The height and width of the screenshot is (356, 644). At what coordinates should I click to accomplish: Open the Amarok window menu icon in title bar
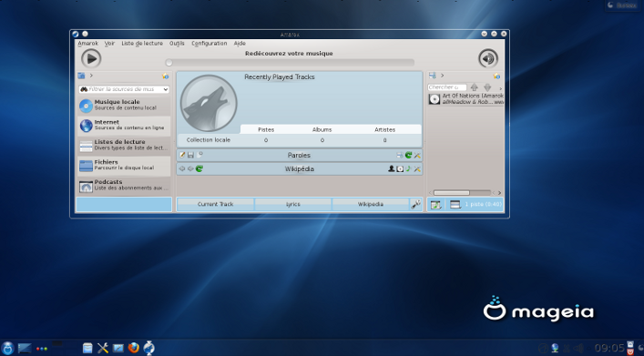point(76,34)
